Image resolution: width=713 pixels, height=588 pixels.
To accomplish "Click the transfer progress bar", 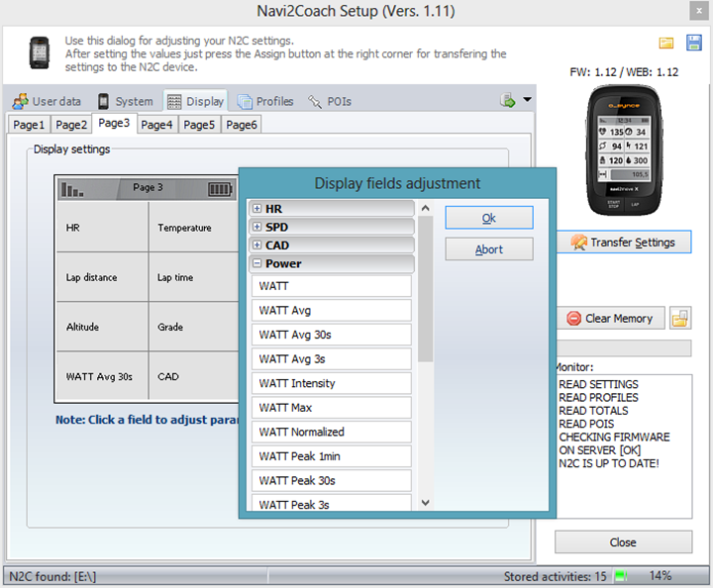I will [624, 348].
